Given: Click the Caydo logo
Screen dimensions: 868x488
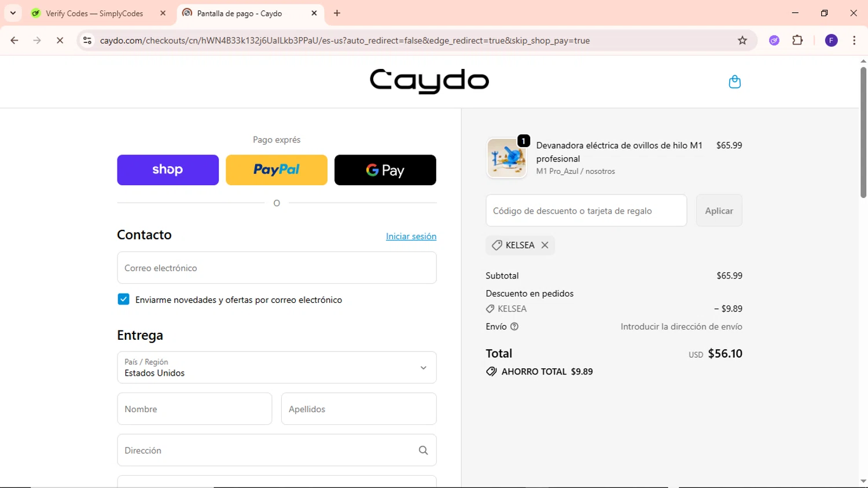Looking at the screenshot, I should click(x=429, y=81).
